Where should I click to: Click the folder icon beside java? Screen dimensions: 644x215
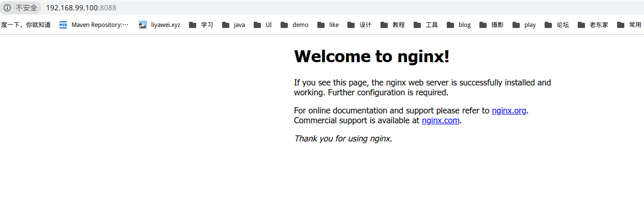226,24
